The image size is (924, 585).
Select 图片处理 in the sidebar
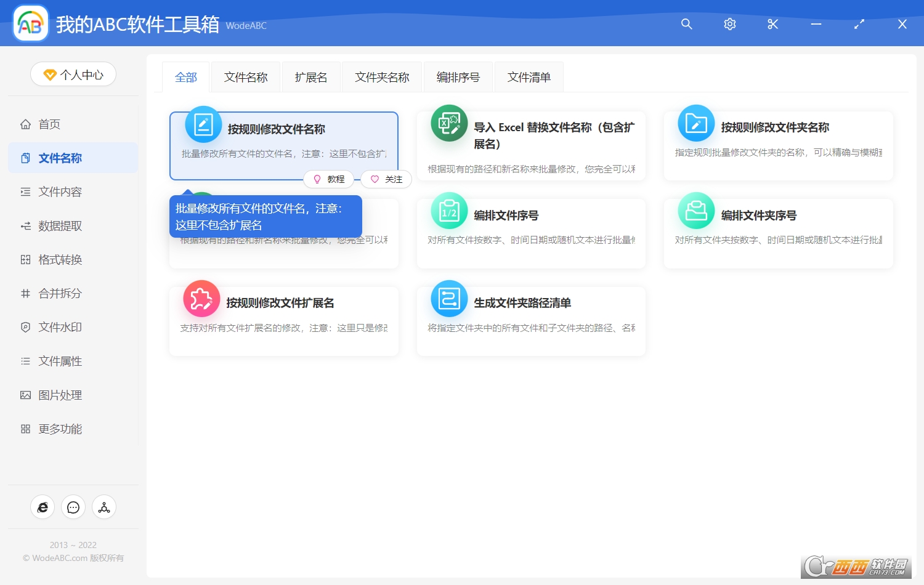point(60,395)
